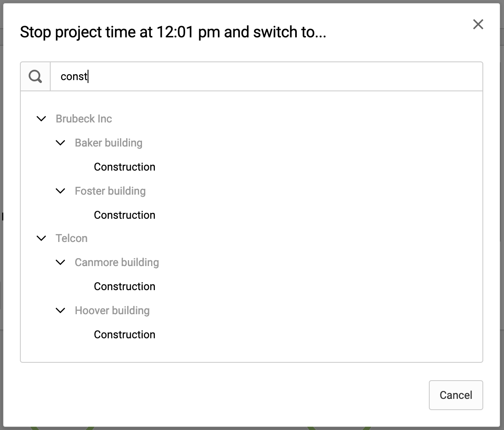
Task: Select Construction under Foster building
Action: (125, 215)
